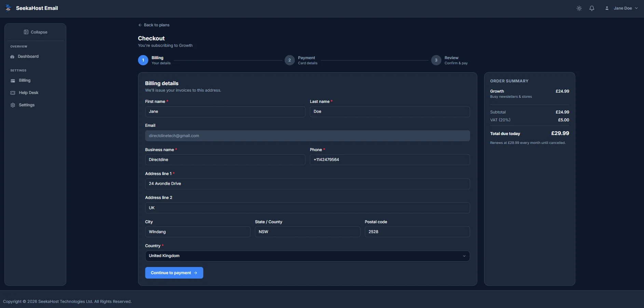644x308 pixels.
Task: Click the Total due today £29.99 amount
Action: coord(560,133)
